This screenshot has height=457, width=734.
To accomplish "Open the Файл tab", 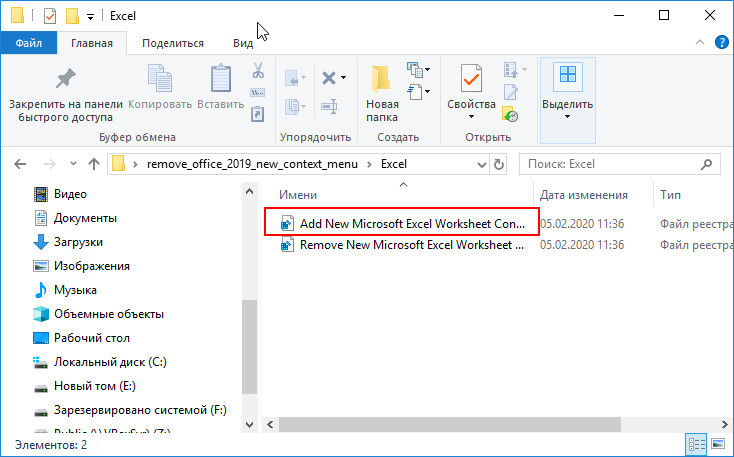I will (29, 43).
